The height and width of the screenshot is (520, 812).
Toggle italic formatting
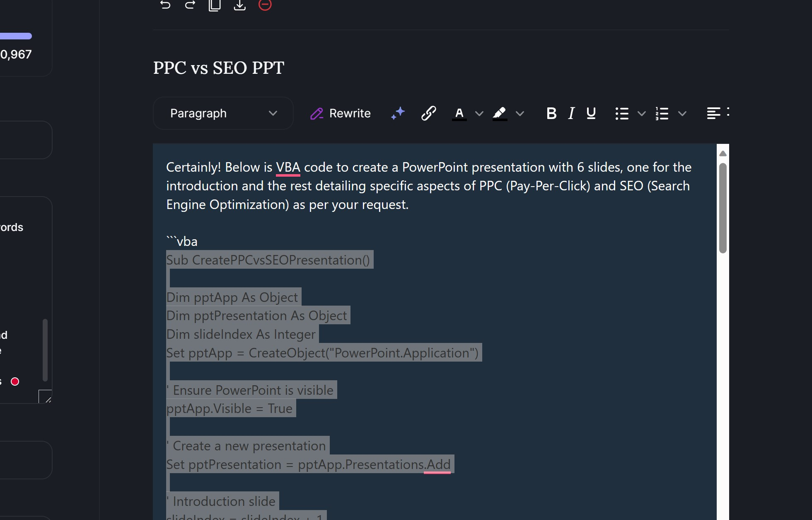click(571, 113)
